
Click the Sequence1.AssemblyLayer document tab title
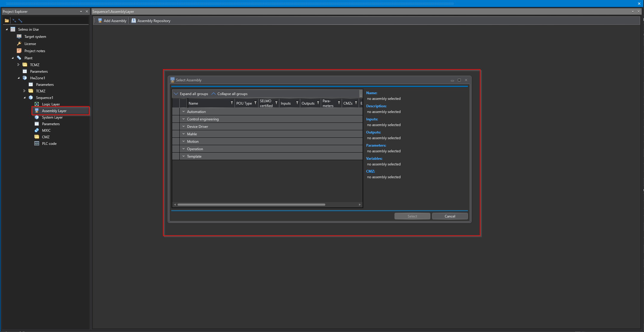coord(113,11)
